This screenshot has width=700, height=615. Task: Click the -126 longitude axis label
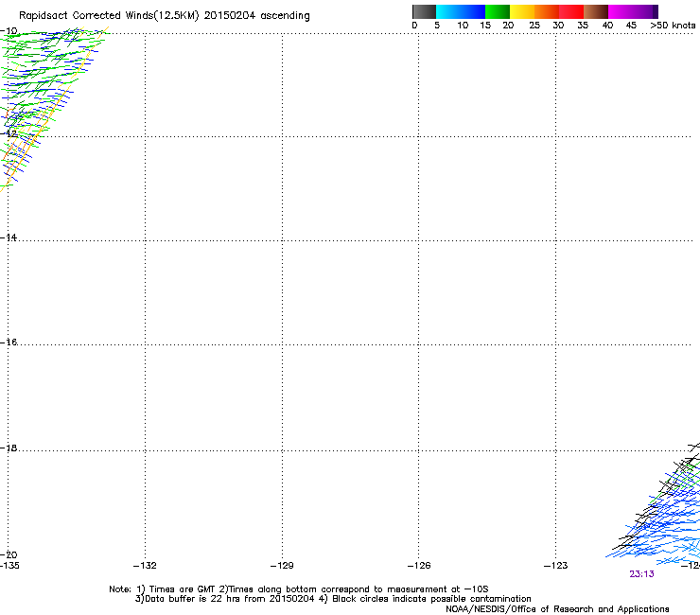click(419, 566)
